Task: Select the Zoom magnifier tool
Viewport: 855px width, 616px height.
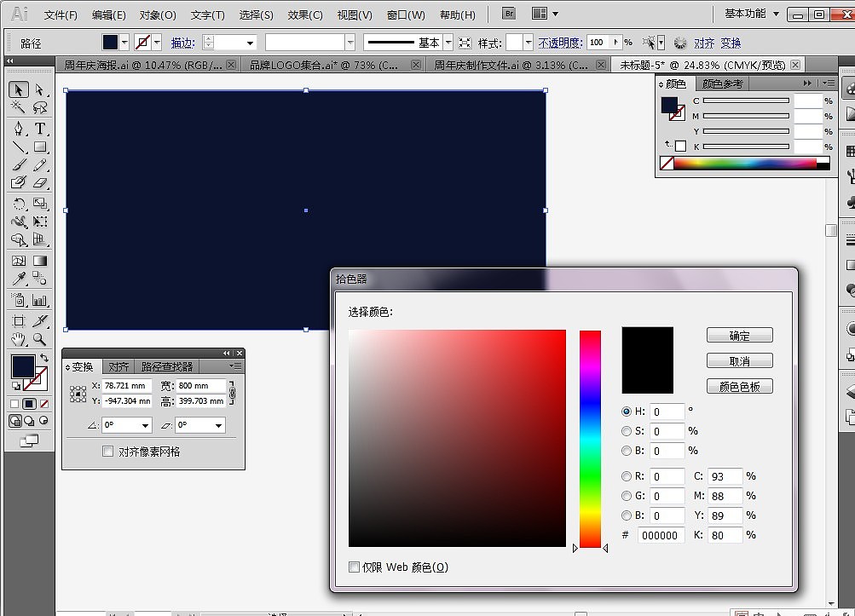Action: 39,339
